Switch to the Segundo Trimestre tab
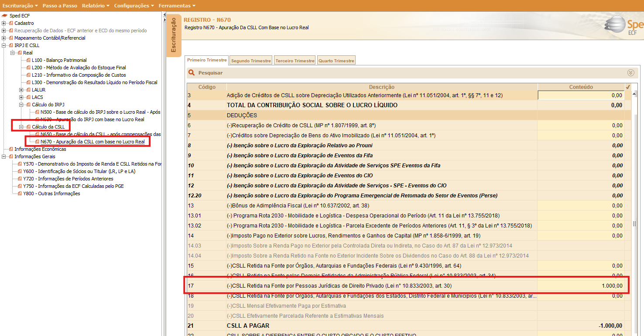The height and width of the screenshot is (336, 644). click(x=251, y=61)
